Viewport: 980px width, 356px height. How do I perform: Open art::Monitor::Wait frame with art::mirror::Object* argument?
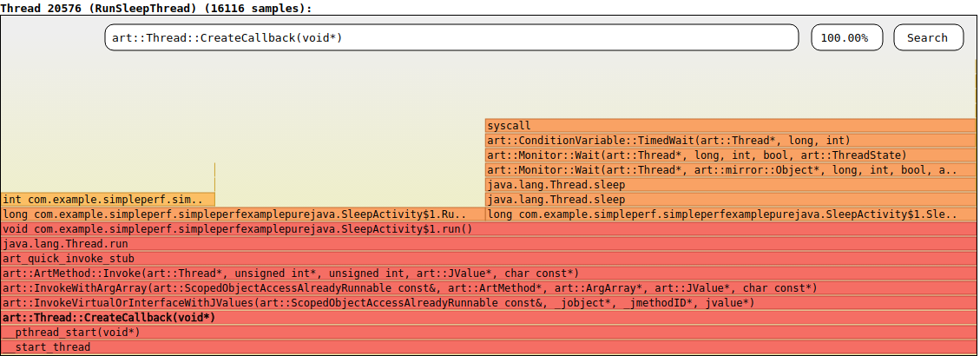coord(730,170)
